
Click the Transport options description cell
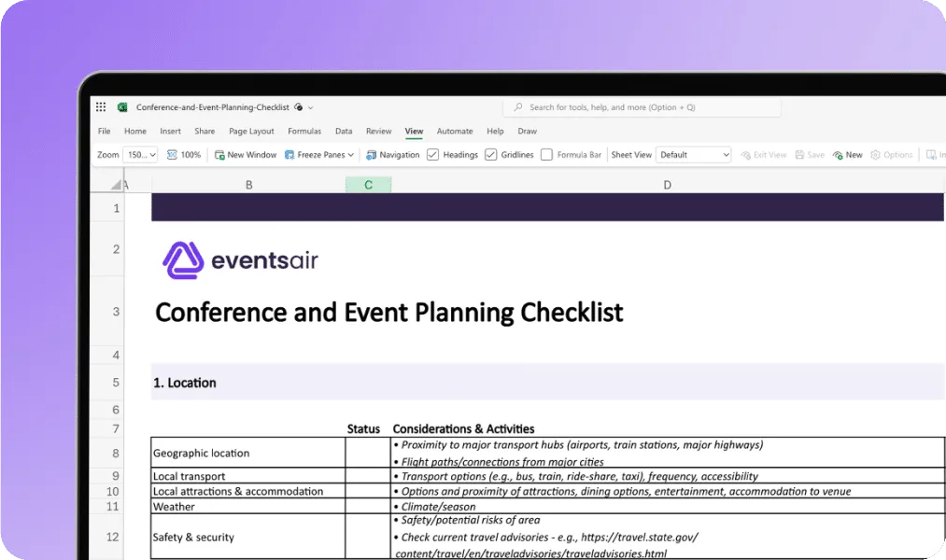click(x=668, y=476)
